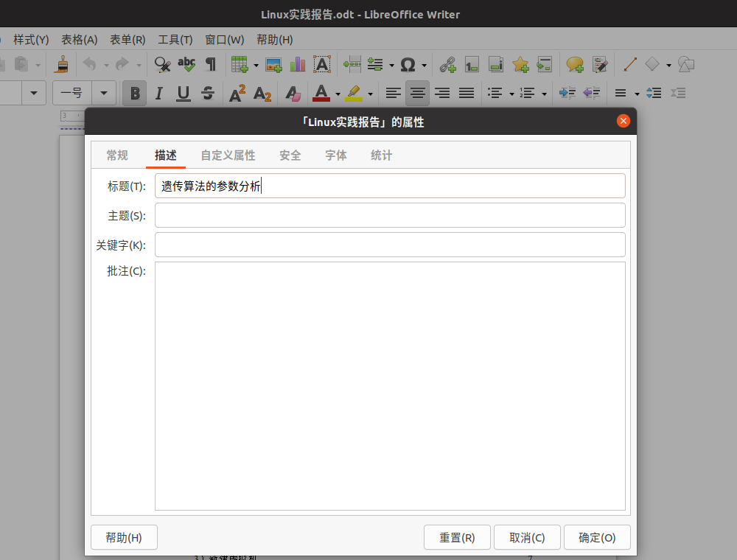Click the Insert Page Break icon
This screenshot has width=737, height=560.
352,65
